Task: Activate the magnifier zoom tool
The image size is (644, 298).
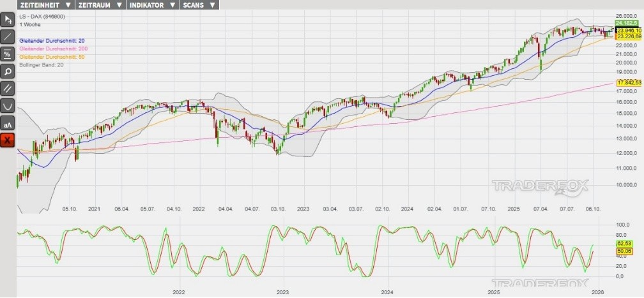Action: (x=8, y=71)
